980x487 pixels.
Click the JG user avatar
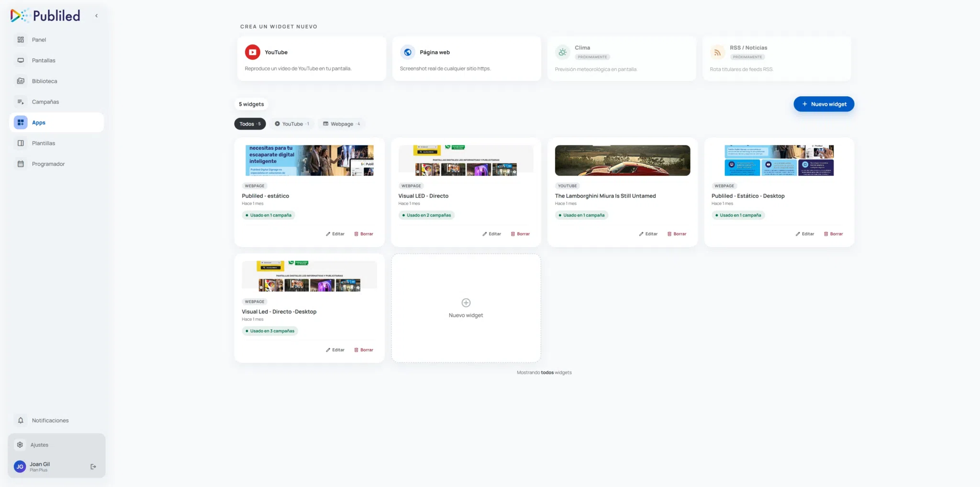[x=20, y=466]
